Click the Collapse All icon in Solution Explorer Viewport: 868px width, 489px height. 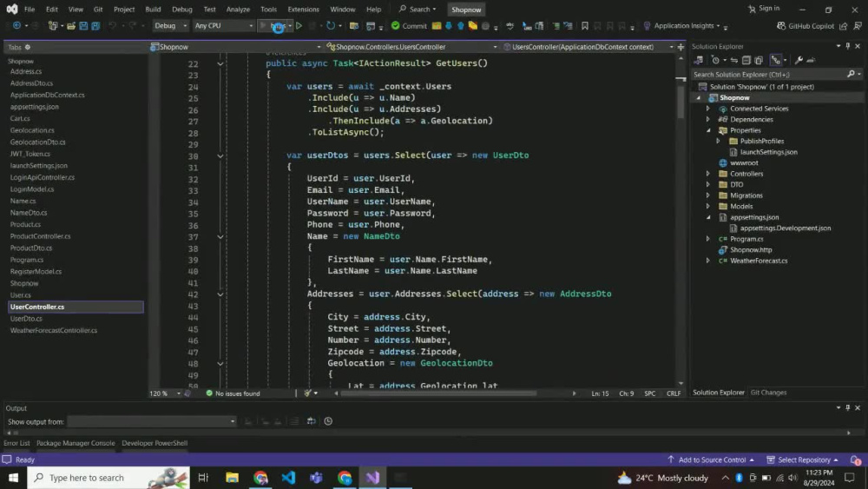coord(746,60)
